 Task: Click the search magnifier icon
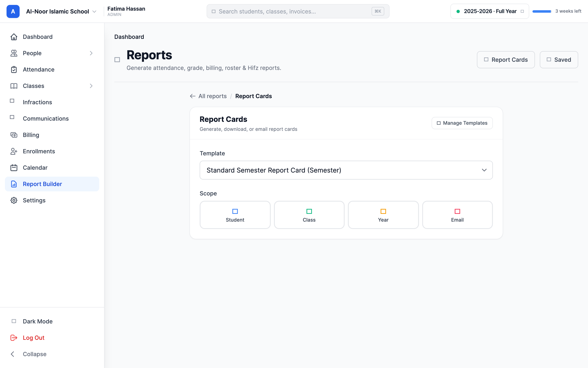(x=214, y=11)
